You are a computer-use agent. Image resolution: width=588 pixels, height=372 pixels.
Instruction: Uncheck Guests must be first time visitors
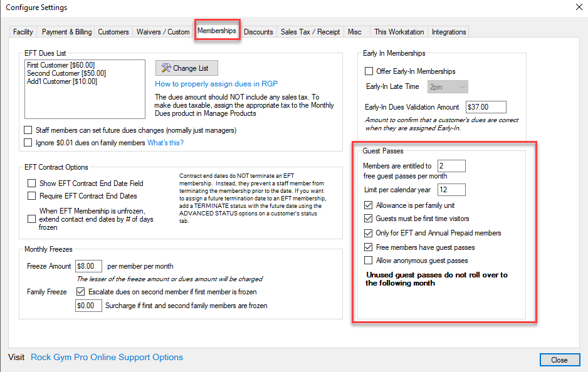point(369,219)
